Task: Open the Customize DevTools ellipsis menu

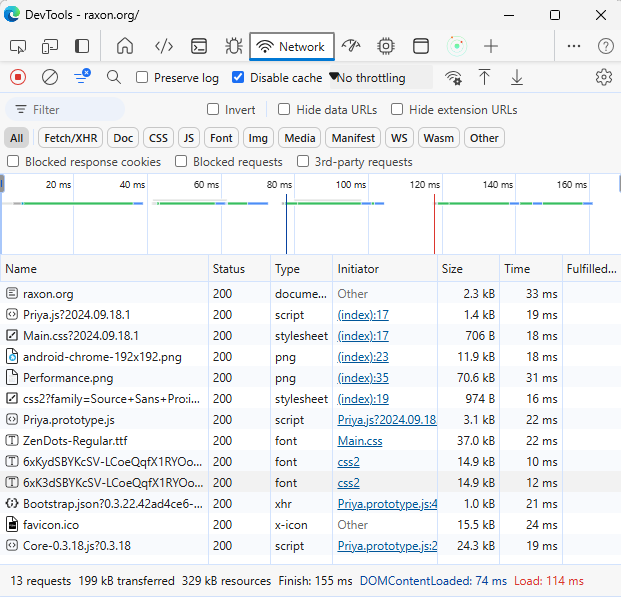Action: click(574, 46)
